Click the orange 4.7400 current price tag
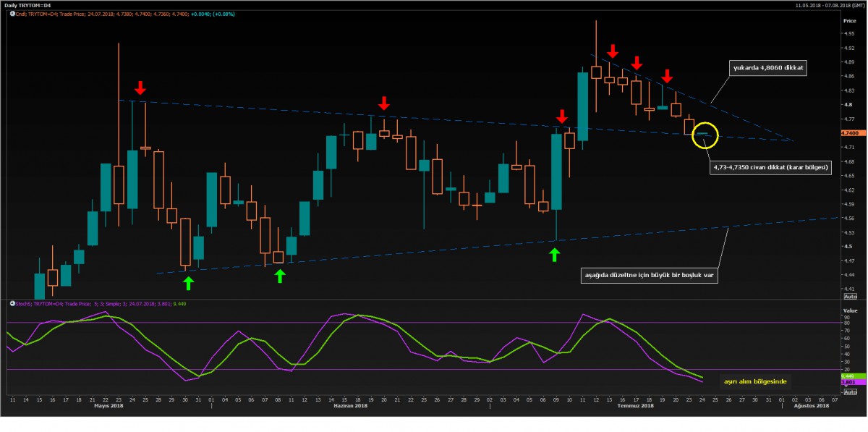Screen dimensions: 868x432 pyautogui.click(x=850, y=133)
